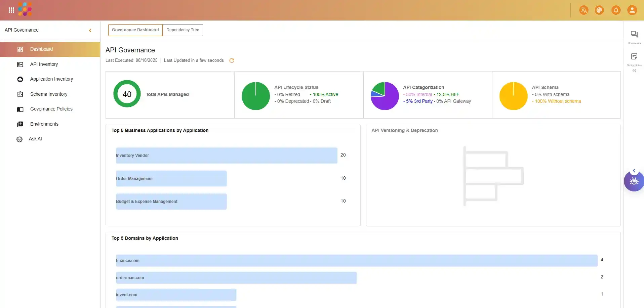Image resolution: width=644 pixels, height=308 pixels.
Task: Refresh the dashboard last-updated data
Action: [232, 60]
